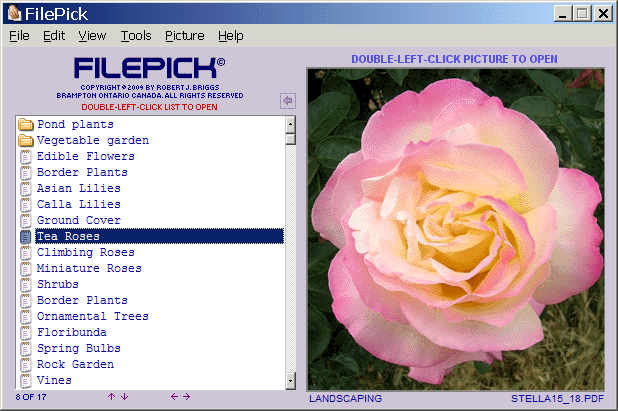
Task: Click the Asian Lilies document icon
Action: (26, 188)
